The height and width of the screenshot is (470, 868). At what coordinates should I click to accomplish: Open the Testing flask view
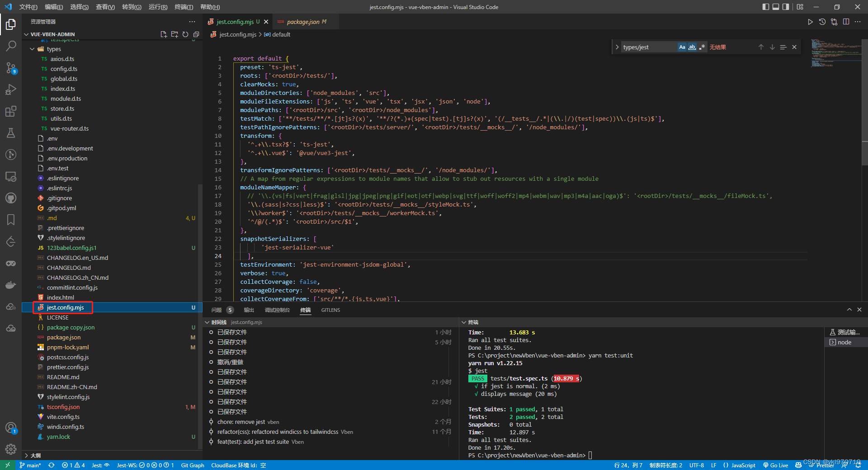point(11,133)
